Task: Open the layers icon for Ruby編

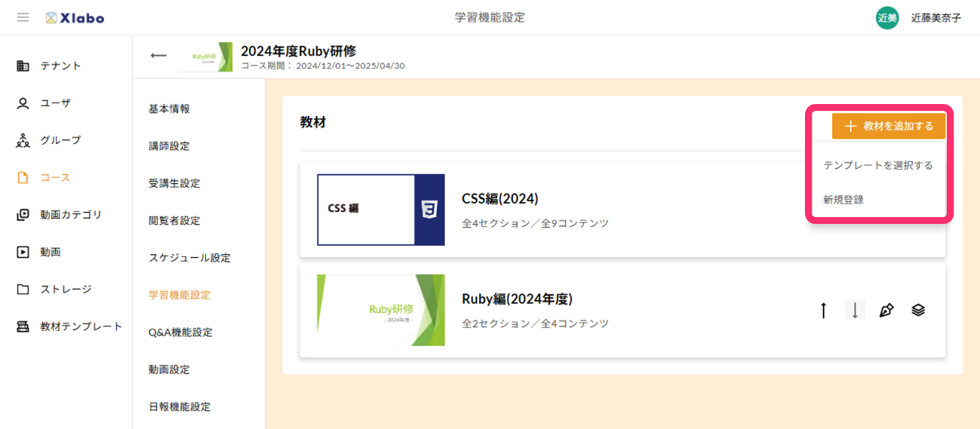Action: coord(918,310)
